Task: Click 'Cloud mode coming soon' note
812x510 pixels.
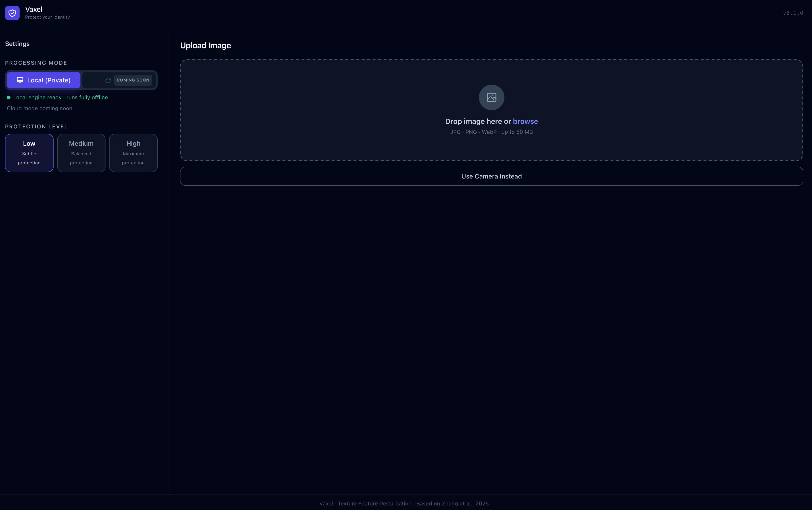Action: (39, 108)
